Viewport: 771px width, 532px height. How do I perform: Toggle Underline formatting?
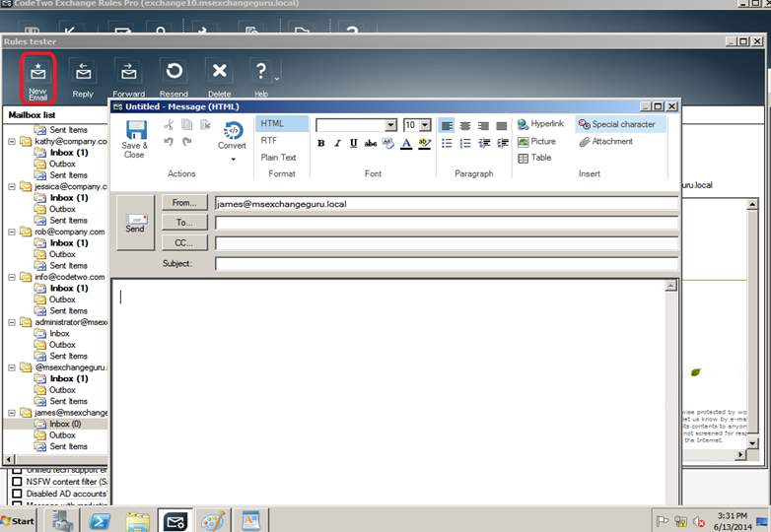coord(354,144)
